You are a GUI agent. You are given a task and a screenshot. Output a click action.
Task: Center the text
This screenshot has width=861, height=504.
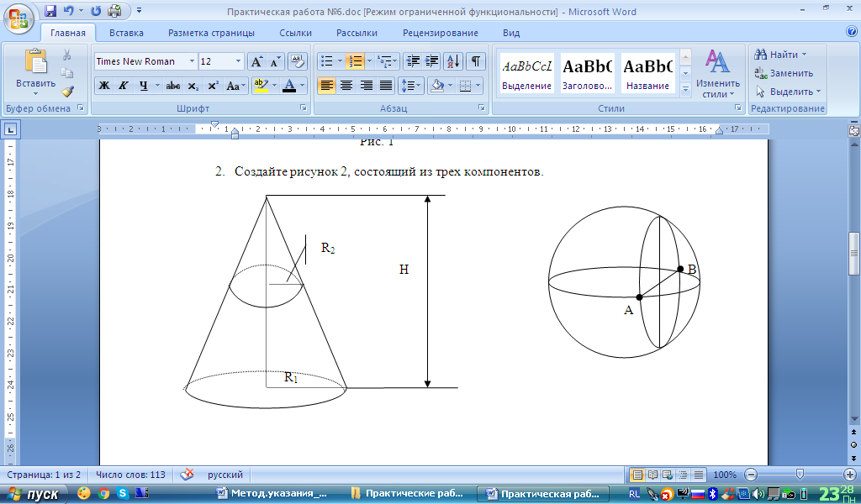[346, 86]
